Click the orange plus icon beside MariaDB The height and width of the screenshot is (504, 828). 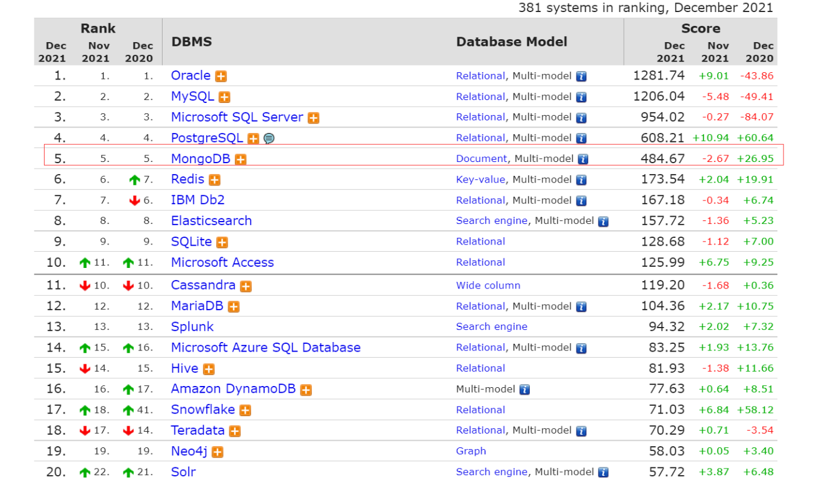[x=234, y=307]
